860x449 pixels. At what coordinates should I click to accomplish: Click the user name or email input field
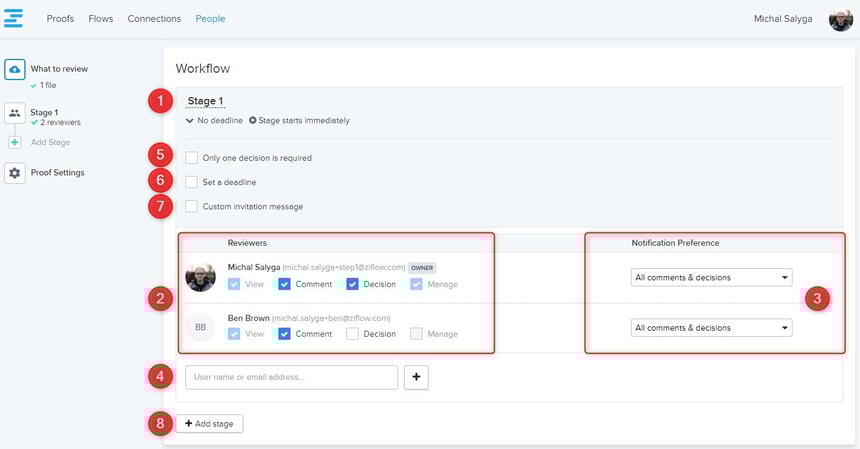[x=291, y=377]
